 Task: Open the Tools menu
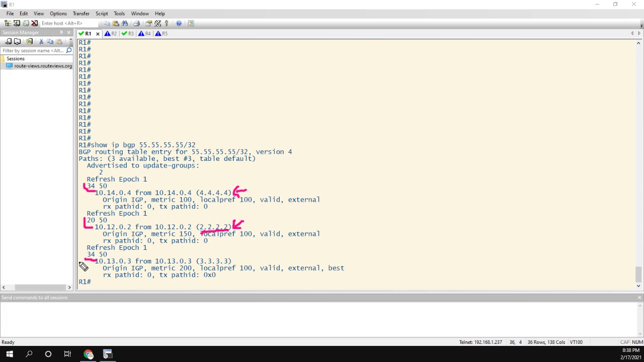point(119,14)
